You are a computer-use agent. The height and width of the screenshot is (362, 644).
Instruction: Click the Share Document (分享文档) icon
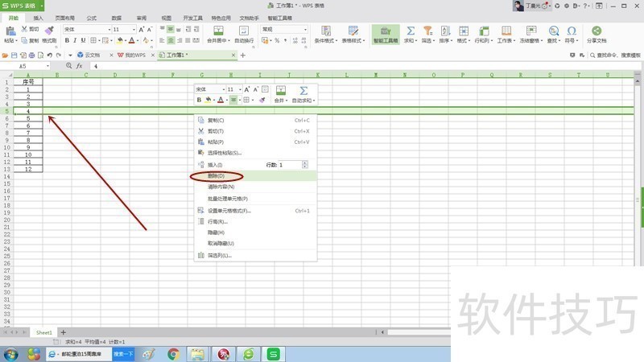click(x=597, y=31)
